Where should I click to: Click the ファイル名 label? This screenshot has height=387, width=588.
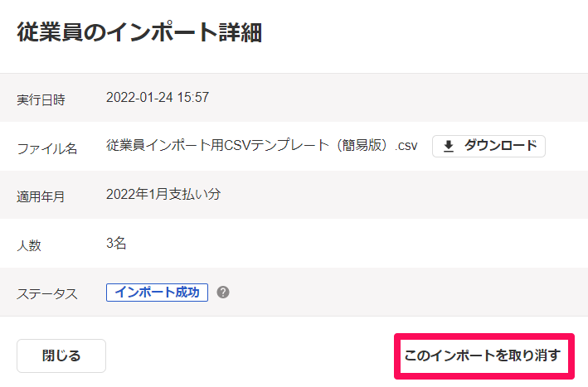pos(47,148)
